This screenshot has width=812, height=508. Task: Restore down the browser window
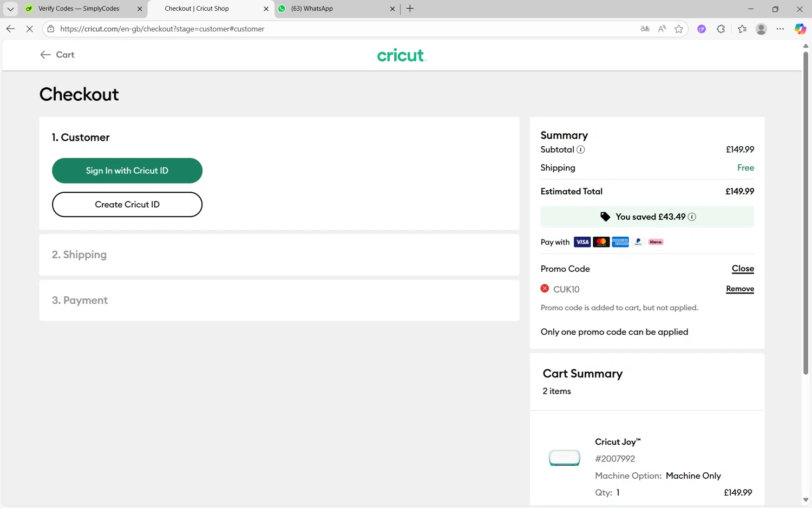point(775,9)
